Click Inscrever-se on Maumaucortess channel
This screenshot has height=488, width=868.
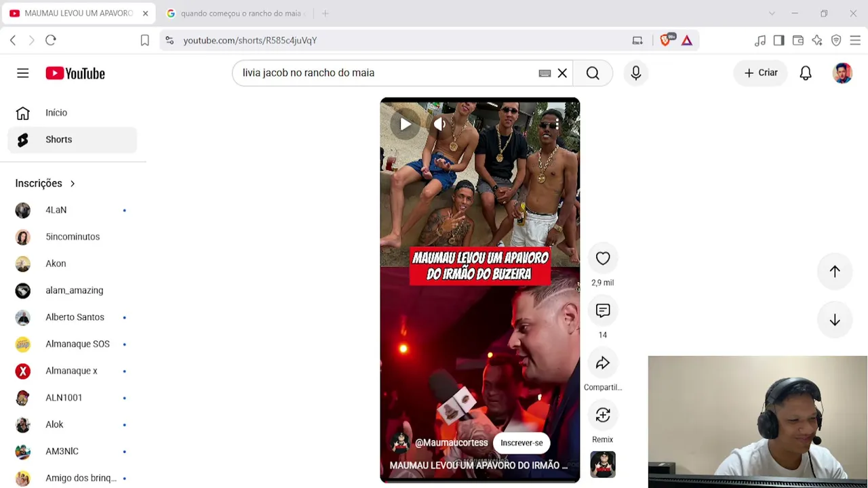[521, 443]
